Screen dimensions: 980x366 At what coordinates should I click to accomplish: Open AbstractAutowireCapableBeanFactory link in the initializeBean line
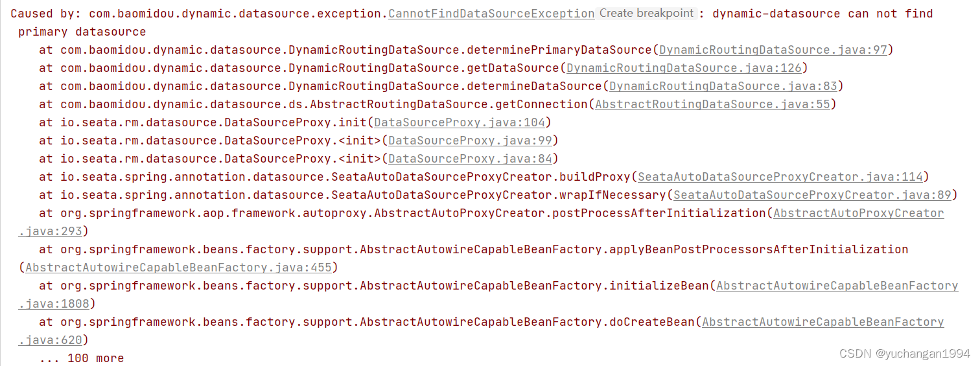837,286
